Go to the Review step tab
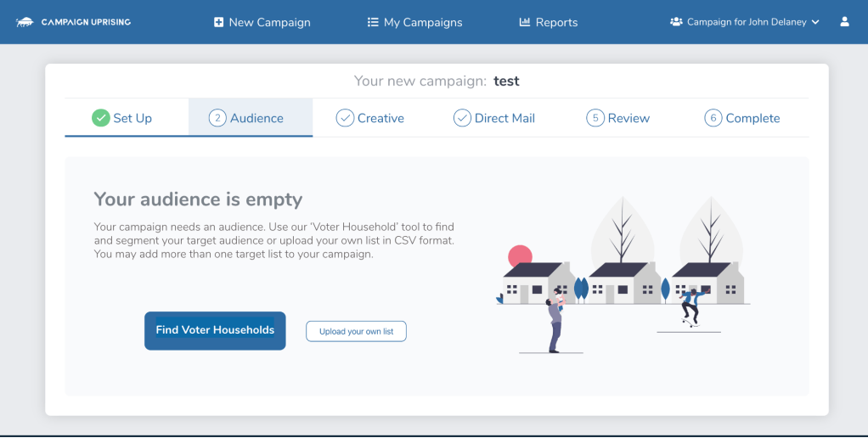868x438 pixels. 628,118
